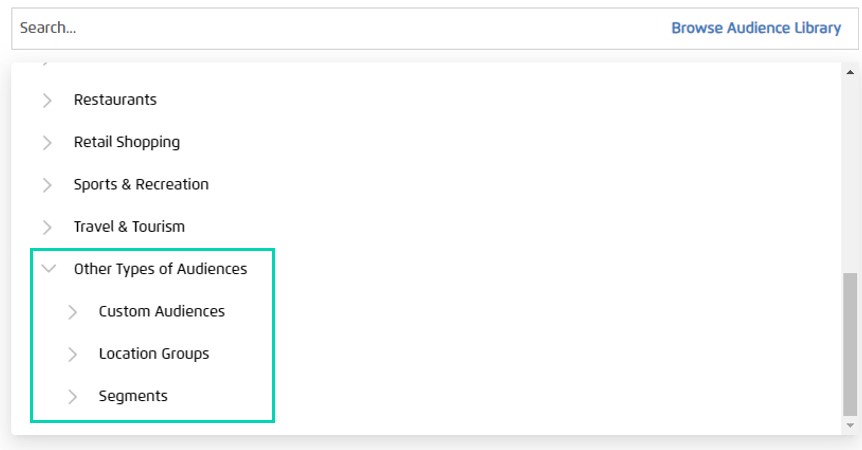Expand the Travel & Tourism chevron

tap(47, 227)
